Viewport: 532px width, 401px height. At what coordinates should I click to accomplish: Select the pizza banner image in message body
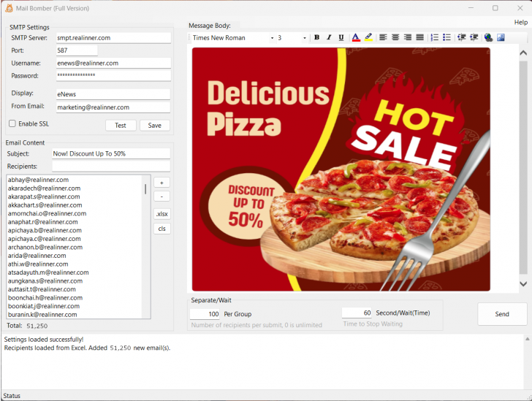click(x=341, y=169)
